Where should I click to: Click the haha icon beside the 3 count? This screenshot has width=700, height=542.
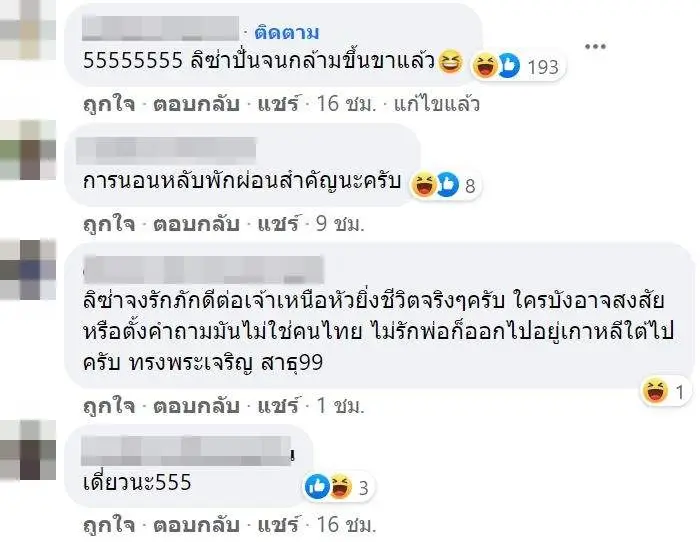[340, 486]
